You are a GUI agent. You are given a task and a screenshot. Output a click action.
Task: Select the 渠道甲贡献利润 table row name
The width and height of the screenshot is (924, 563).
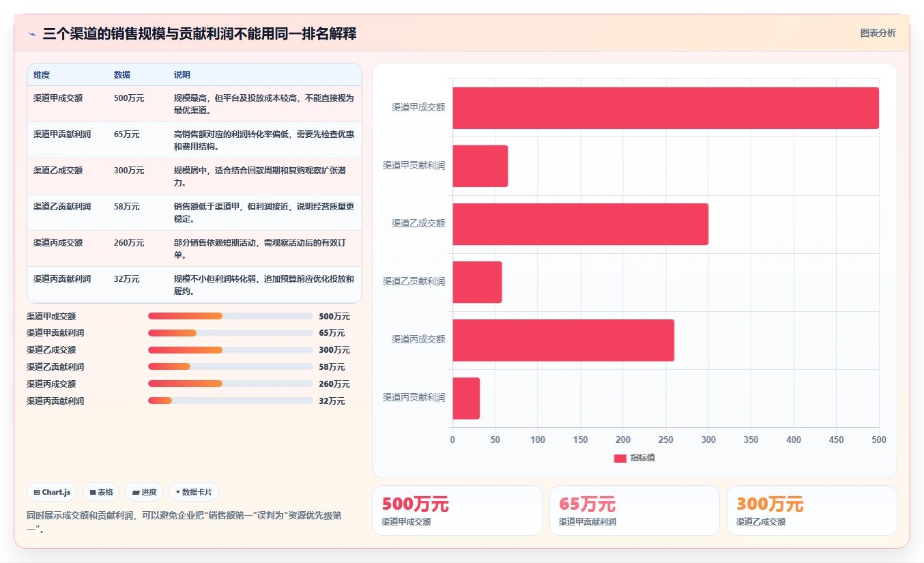[62, 134]
